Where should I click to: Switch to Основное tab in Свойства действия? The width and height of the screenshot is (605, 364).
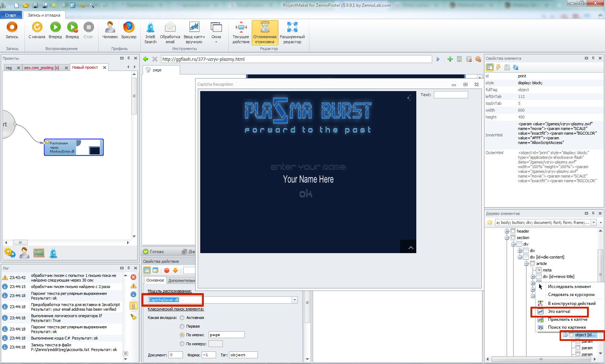(x=155, y=280)
